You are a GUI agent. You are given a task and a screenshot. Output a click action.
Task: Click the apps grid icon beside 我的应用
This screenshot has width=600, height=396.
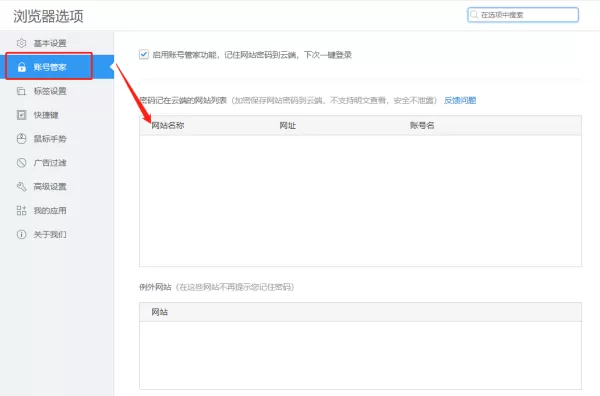coord(21,210)
